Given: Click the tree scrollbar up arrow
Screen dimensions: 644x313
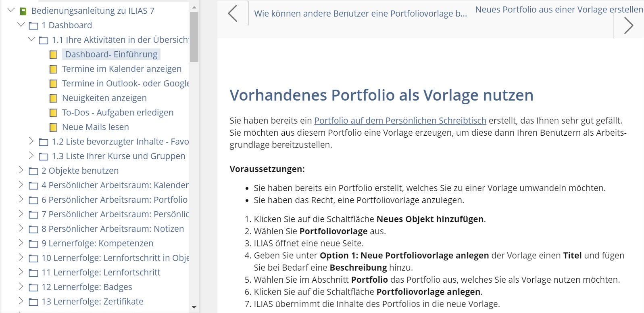Looking at the screenshot, I should pyautogui.click(x=194, y=7).
